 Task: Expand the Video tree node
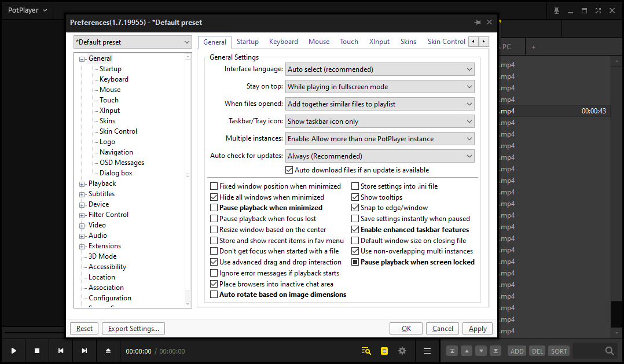82,226
